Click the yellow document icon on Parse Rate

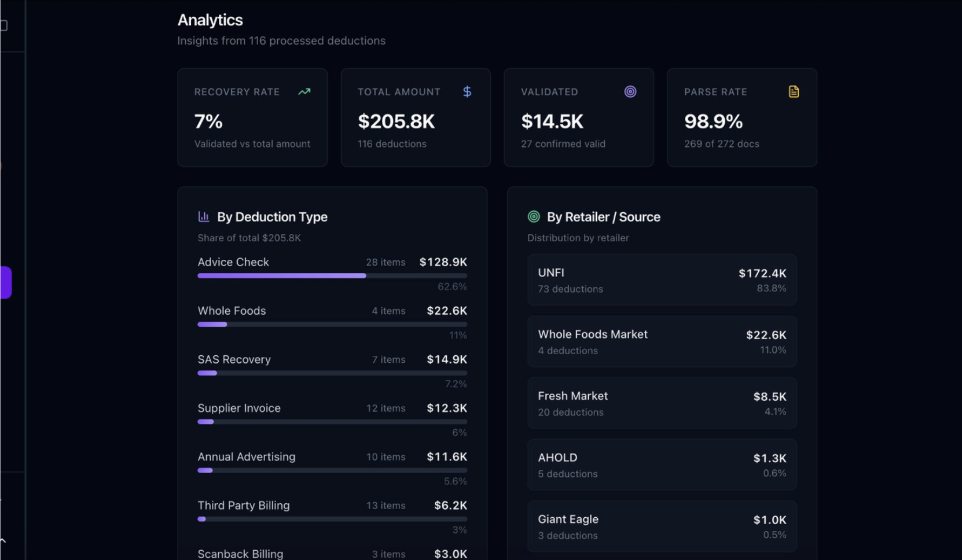coord(794,91)
